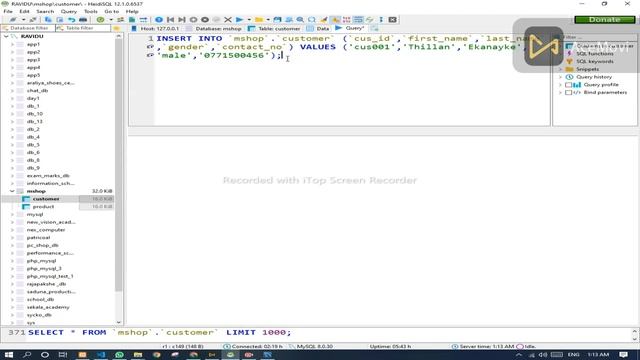Image resolution: width=640 pixels, height=360 pixels.
Task: Click the broom Reformat SQL icon
Action: [324, 20]
